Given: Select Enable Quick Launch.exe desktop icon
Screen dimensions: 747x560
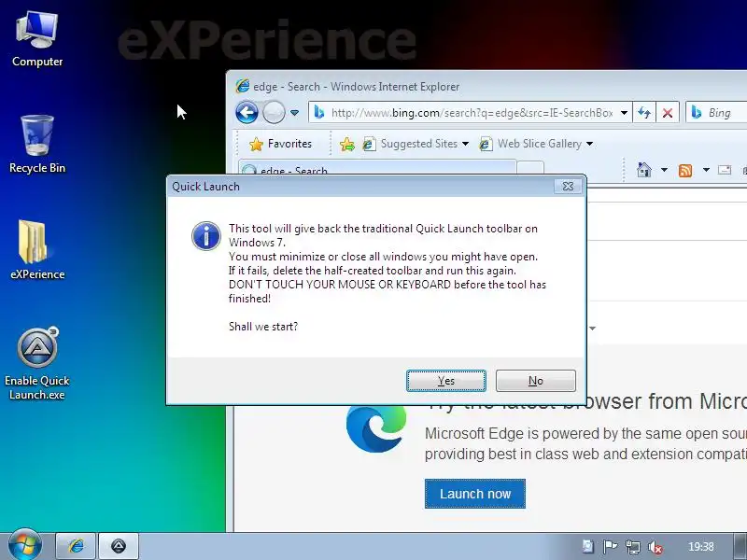Looking at the screenshot, I should [37, 363].
